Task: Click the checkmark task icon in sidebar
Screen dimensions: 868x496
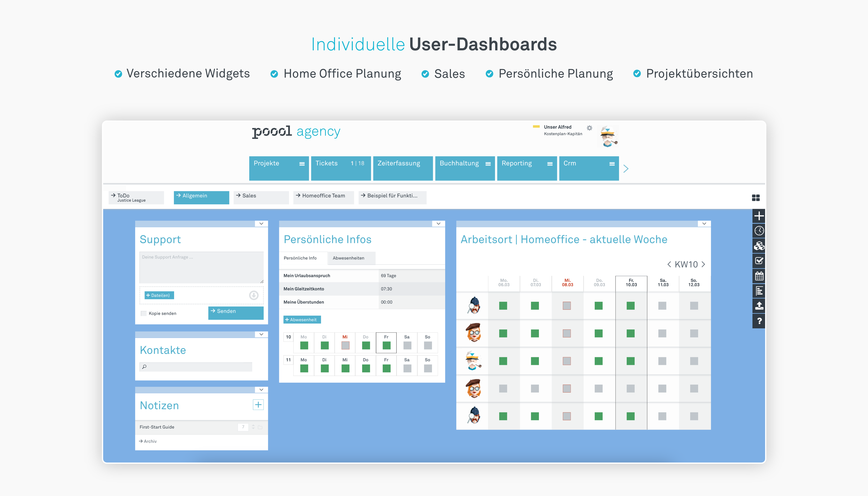Action: [x=759, y=261]
